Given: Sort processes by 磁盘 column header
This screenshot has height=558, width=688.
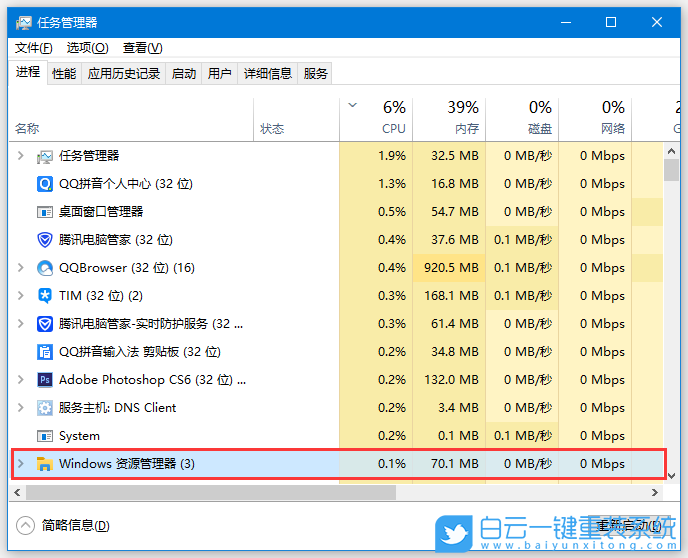Looking at the screenshot, I should (522, 120).
